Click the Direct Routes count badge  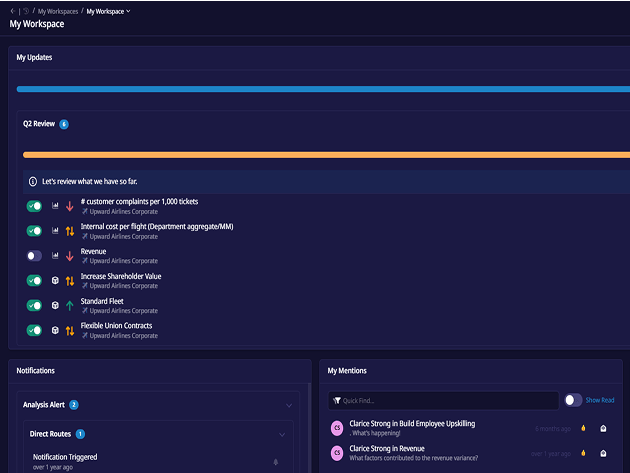[80, 434]
